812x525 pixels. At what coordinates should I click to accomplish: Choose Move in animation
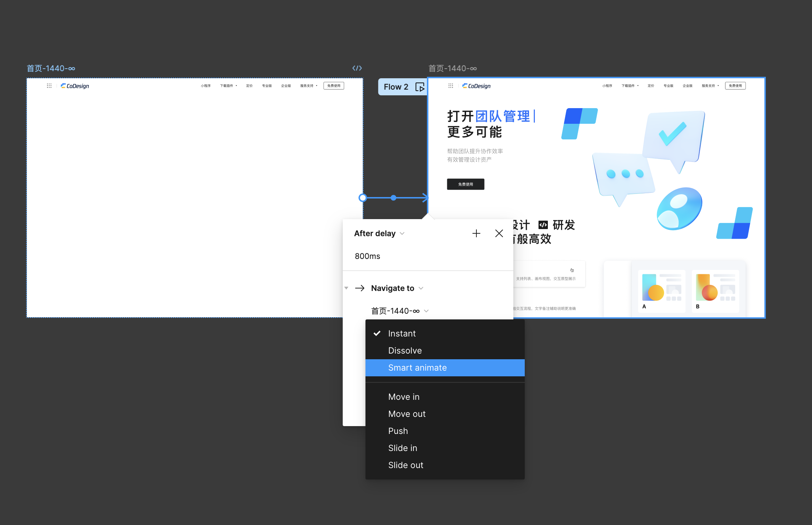[445, 397]
